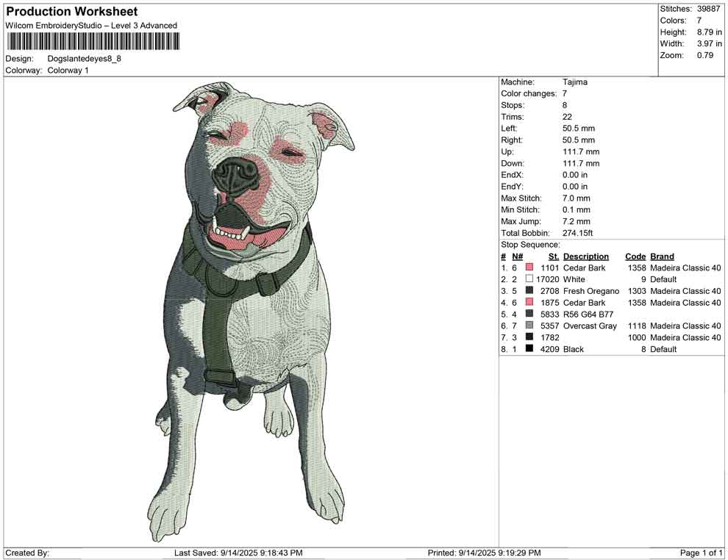Screen dimensions: 728x560
Task: Click the Printed timestamp in footer
Action: coord(484,553)
